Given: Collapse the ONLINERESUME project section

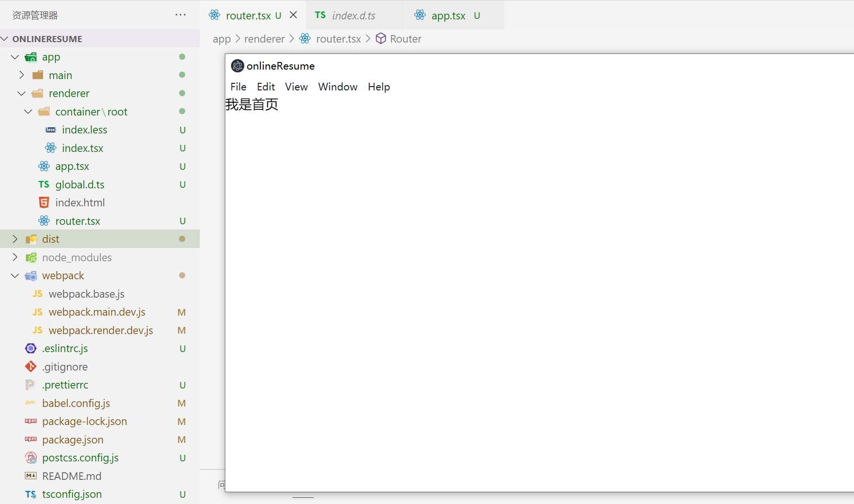Looking at the screenshot, I should tap(5, 39).
